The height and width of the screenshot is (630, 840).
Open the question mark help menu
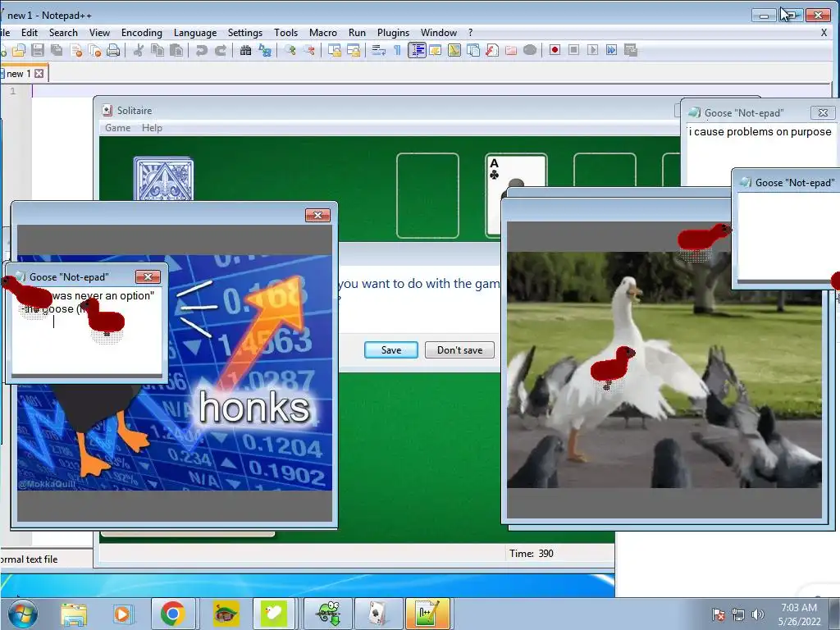[470, 33]
